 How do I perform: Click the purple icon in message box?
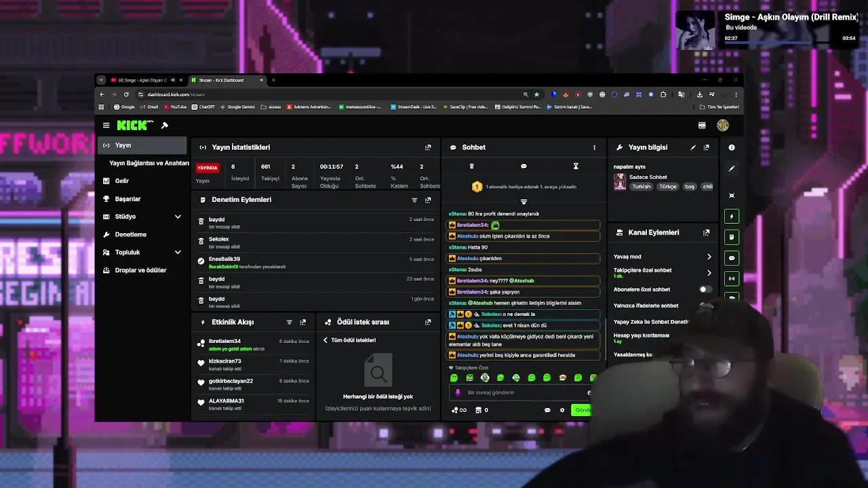click(458, 392)
